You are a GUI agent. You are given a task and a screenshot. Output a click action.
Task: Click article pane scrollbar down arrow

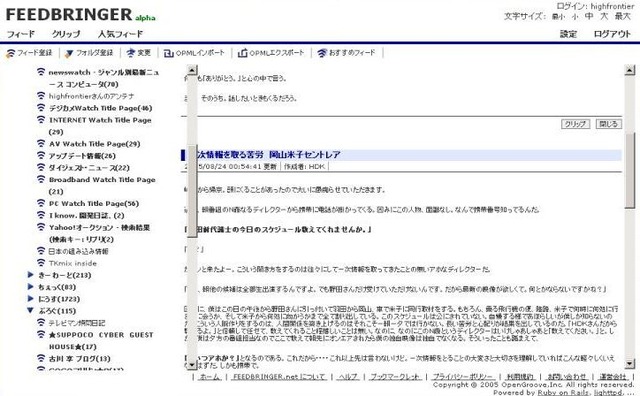point(630,364)
